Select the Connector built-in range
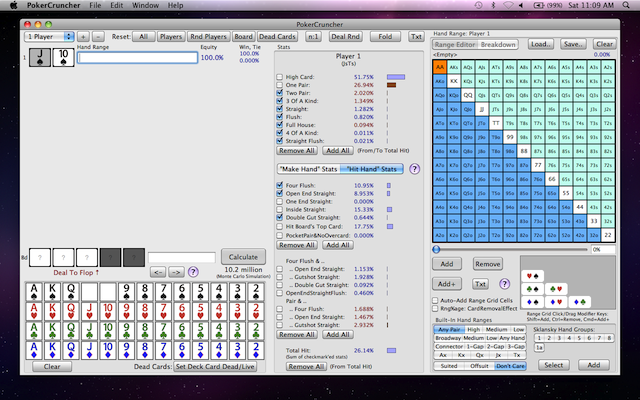640x400 pixels. tap(449, 347)
